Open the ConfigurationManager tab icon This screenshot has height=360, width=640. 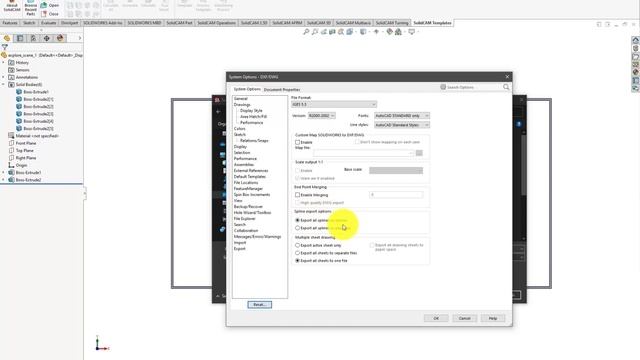point(33,38)
